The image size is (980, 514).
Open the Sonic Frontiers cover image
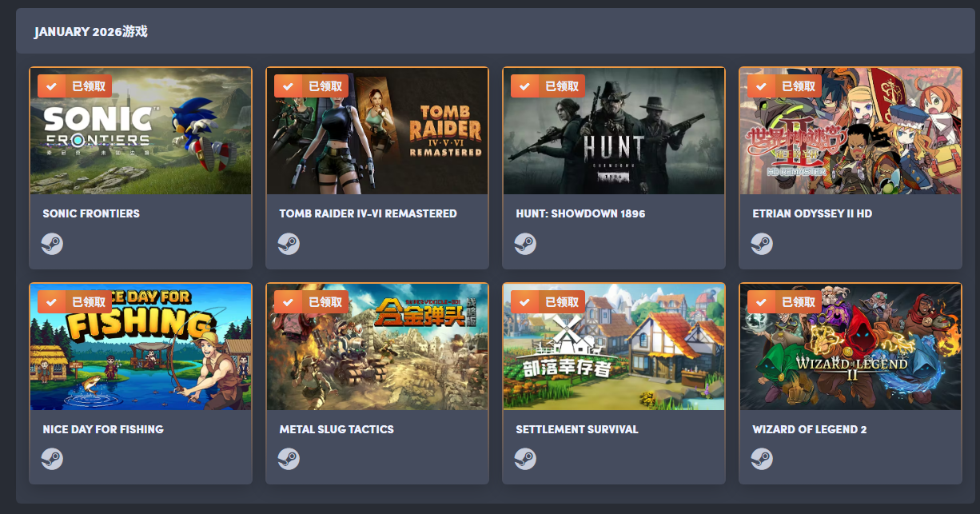(141, 131)
